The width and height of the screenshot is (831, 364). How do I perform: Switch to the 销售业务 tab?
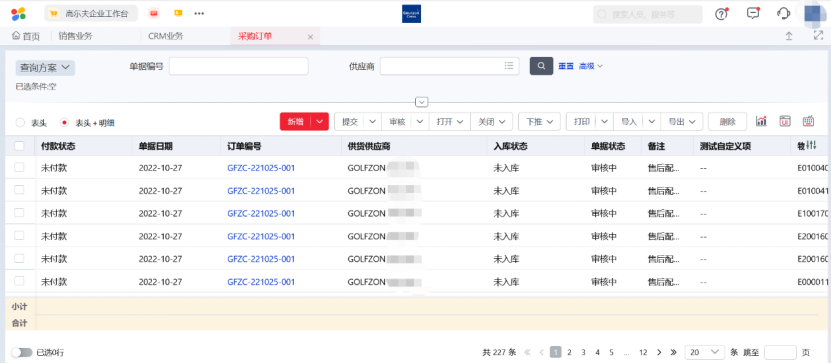point(76,36)
